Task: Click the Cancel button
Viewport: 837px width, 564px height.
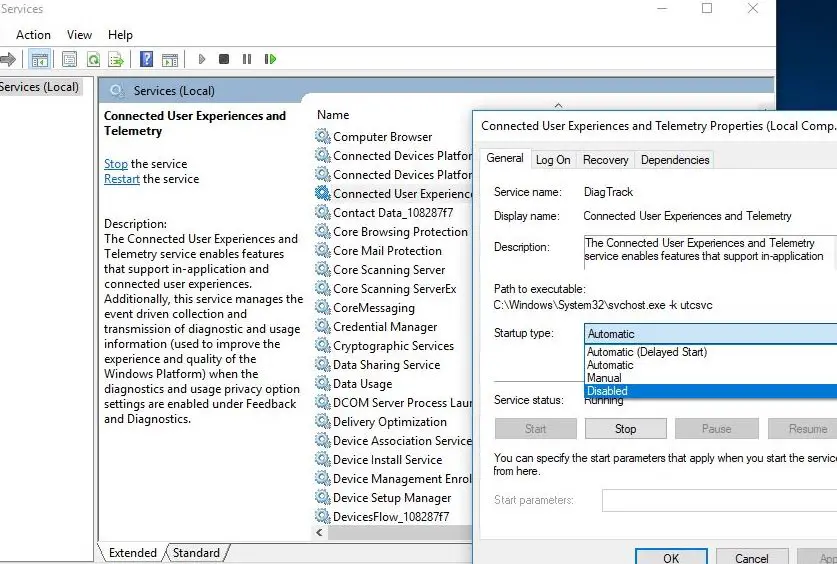Action: pyautogui.click(x=752, y=557)
